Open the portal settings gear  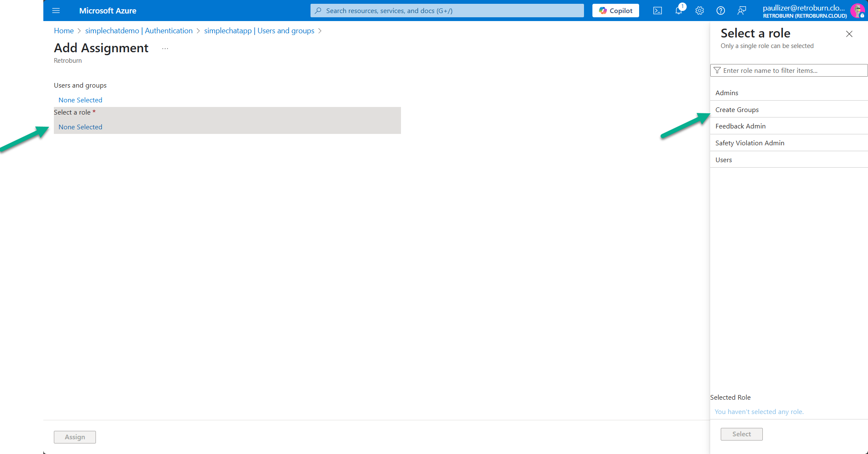pos(700,11)
